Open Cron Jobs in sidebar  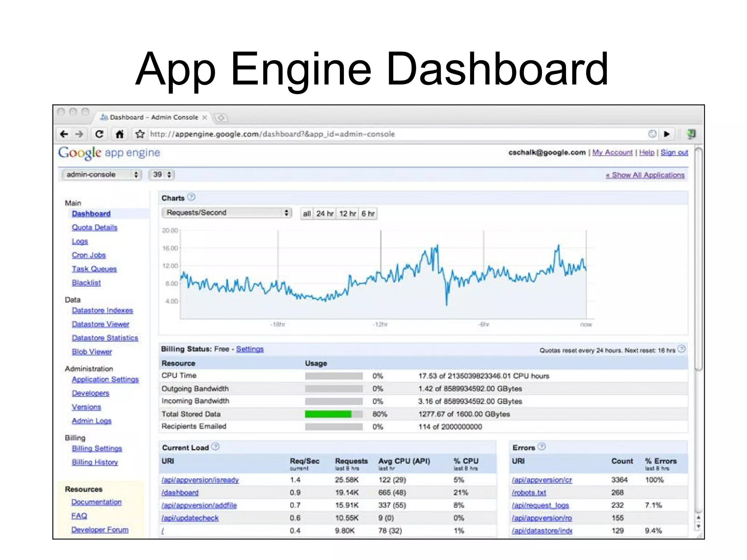click(x=89, y=255)
